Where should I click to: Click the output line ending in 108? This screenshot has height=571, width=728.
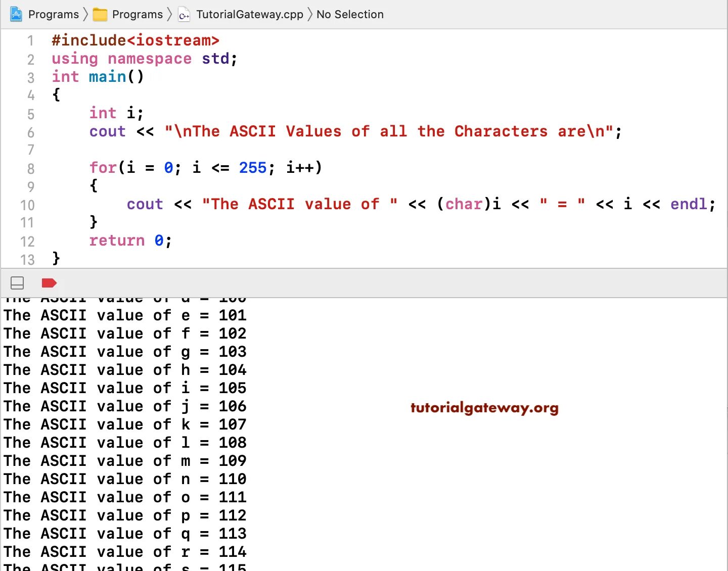(125, 443)
